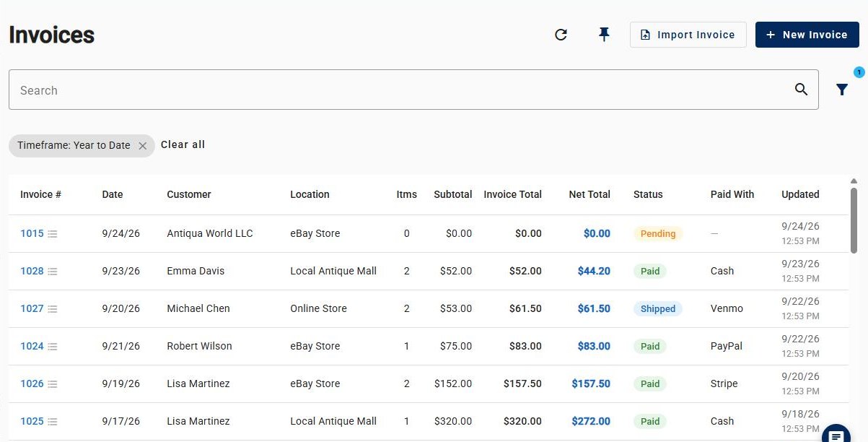Click net total $83.00
Screen dimensions: 868x442
click(x=594, y=346)
